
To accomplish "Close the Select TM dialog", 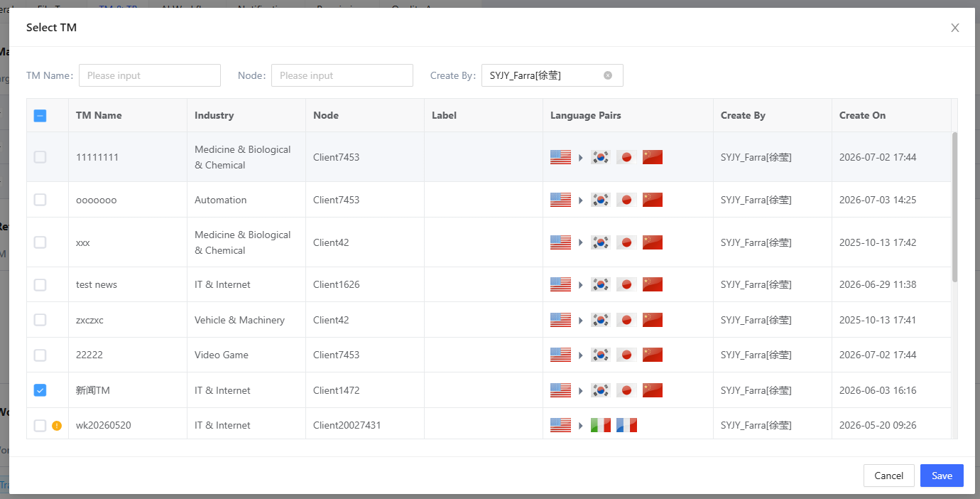I will 955,28.
